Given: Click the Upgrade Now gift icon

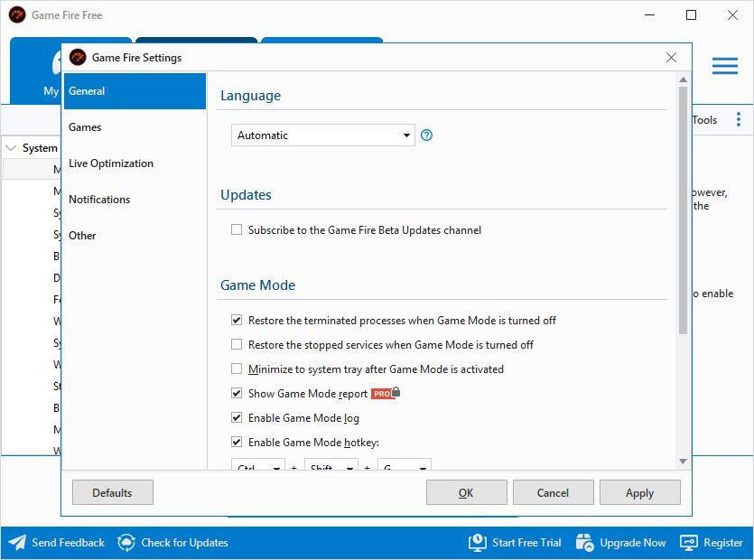Looking at the screenshot, I should pos(585,543).
